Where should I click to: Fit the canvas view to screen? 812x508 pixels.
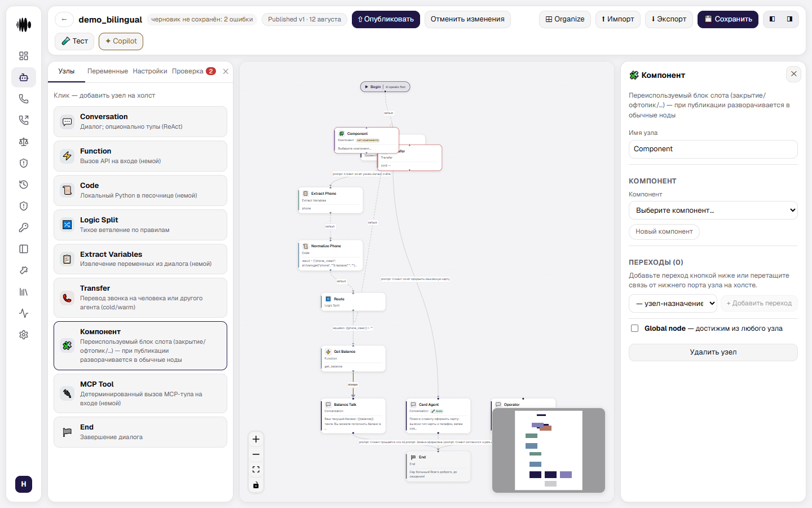pos(256,470)
